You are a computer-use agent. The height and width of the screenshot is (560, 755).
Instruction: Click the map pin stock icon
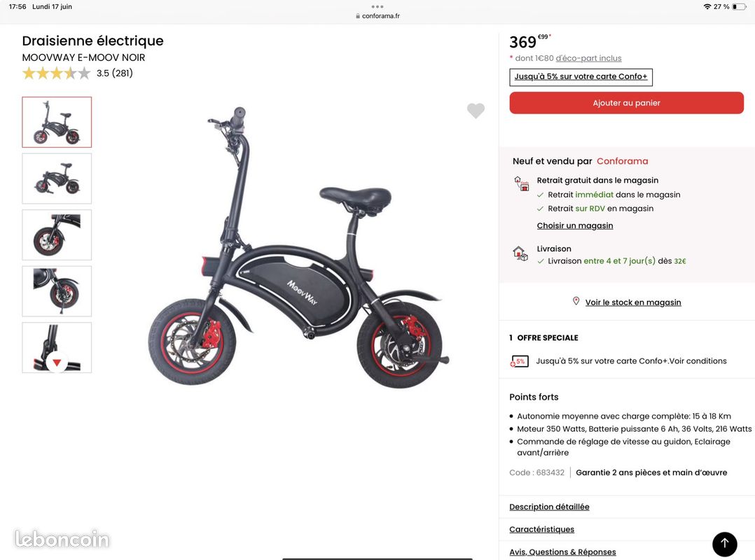pos(576,301)
